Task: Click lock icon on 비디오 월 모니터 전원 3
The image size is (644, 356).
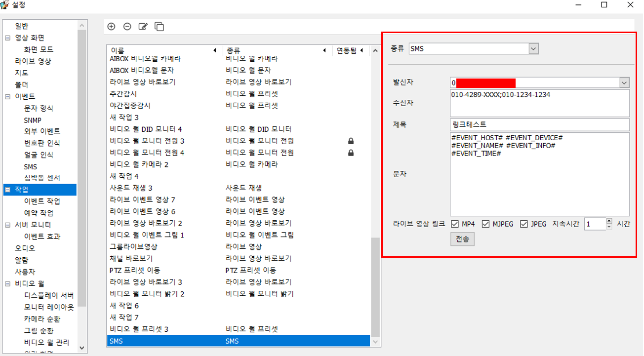Action: pyautogui.click(x=351, y=141)
